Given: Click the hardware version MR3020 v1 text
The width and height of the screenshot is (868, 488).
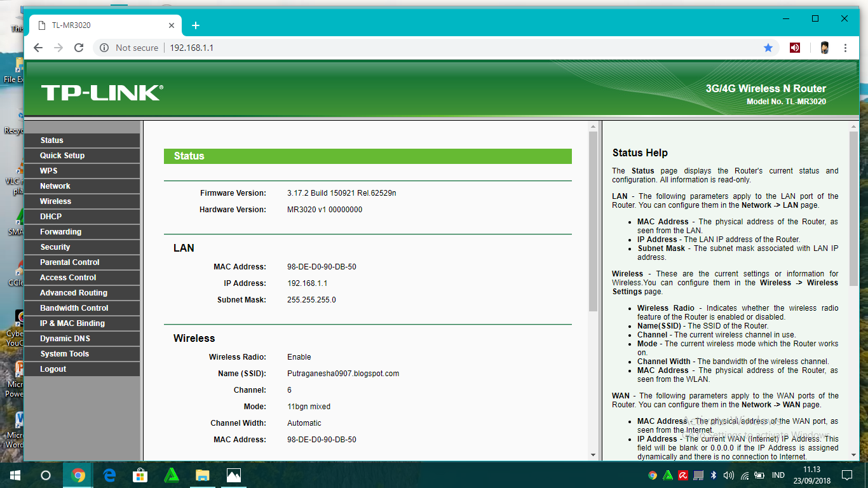Looking at the screenshot, I should (325, 210).
